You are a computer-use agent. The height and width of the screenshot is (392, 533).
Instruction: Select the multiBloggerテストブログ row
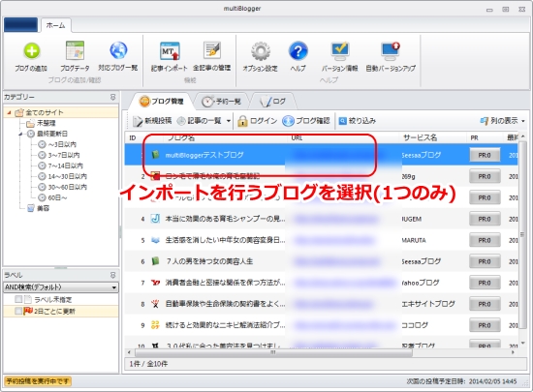[x=321, y=155]
